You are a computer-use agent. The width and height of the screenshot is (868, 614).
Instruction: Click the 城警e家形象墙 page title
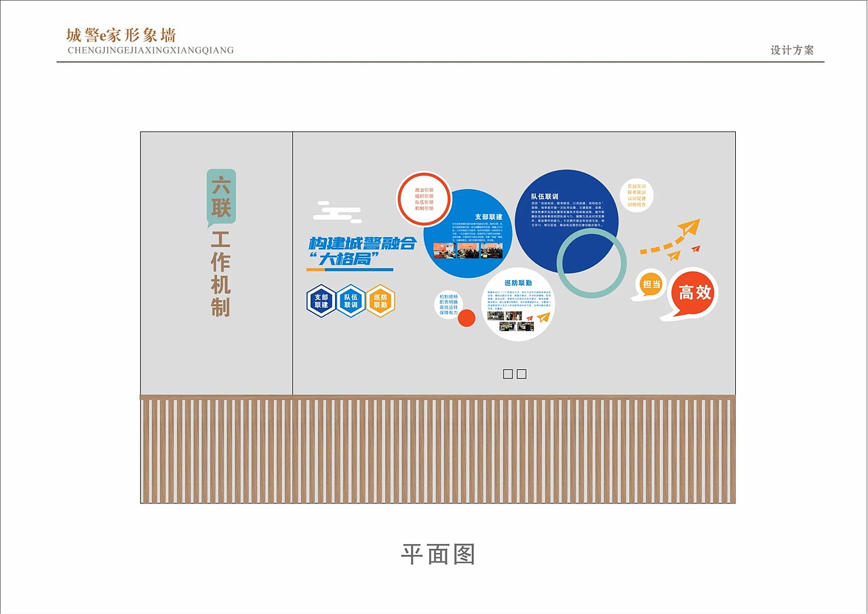point(121,35)
